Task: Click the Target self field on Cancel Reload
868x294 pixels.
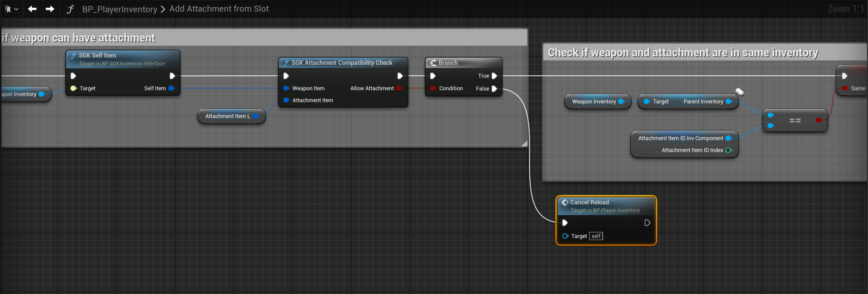Action: pos(596,236)
